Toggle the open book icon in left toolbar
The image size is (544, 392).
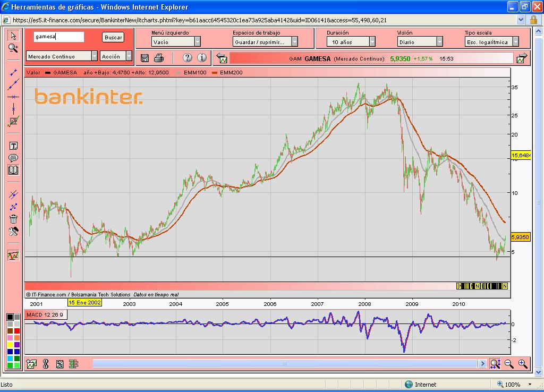point(13,170)
